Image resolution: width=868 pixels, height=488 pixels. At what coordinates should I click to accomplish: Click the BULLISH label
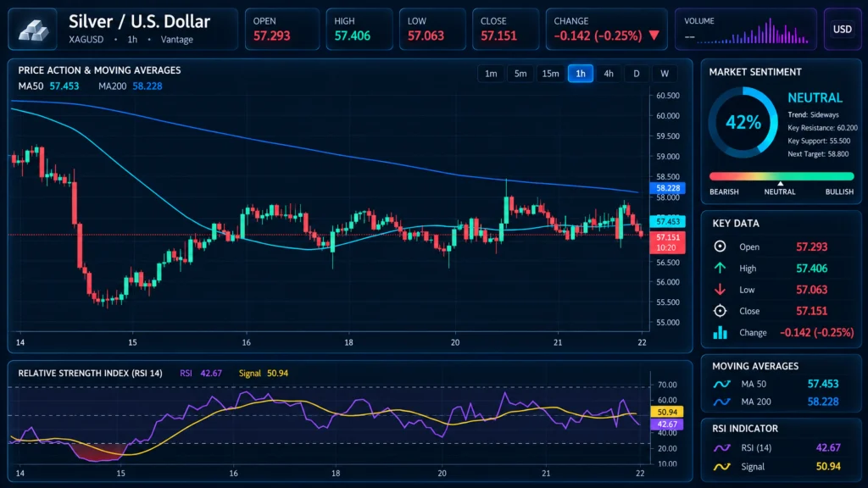(x=839, y=192)
